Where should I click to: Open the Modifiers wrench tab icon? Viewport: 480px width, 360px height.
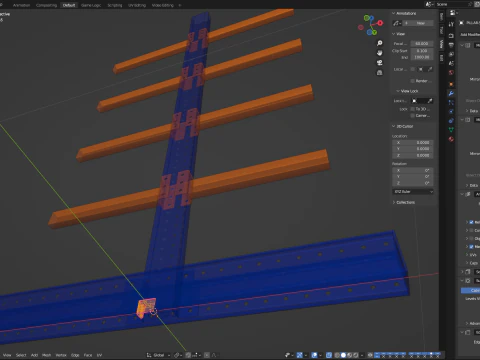click(x=451, y=94)
